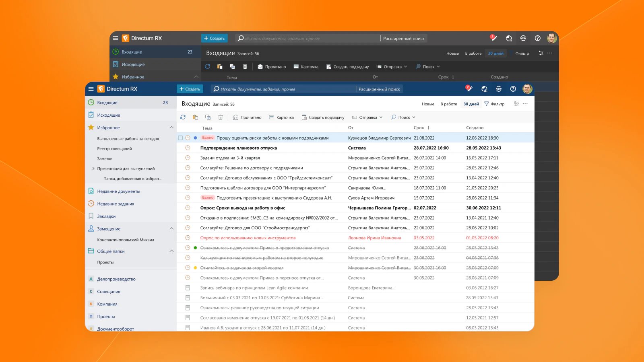Open help question mark in light window header
This screenshot has width=644, height=362.
tap(513, 89)
